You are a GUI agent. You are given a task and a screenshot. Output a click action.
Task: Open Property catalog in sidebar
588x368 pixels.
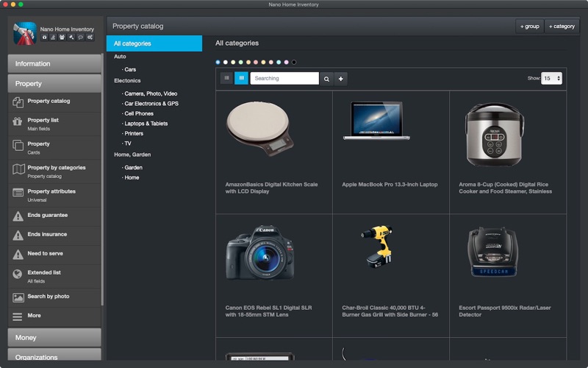54,102
